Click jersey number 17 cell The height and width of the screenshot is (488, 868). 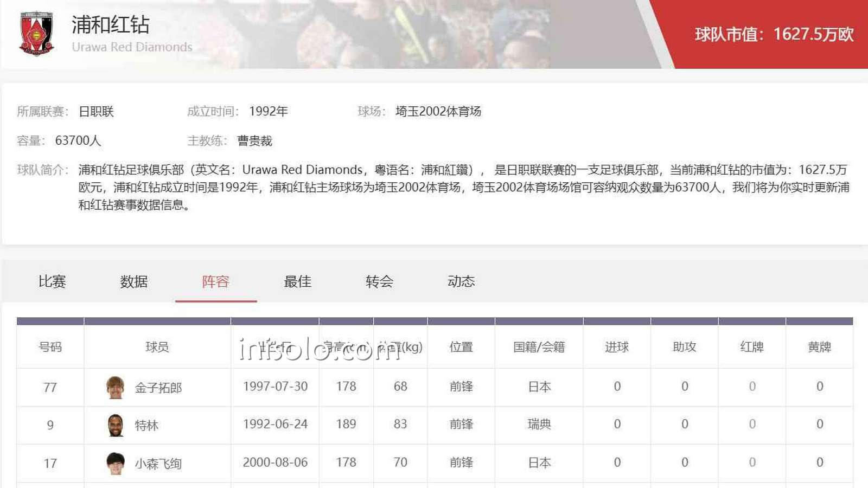[50, 464]
